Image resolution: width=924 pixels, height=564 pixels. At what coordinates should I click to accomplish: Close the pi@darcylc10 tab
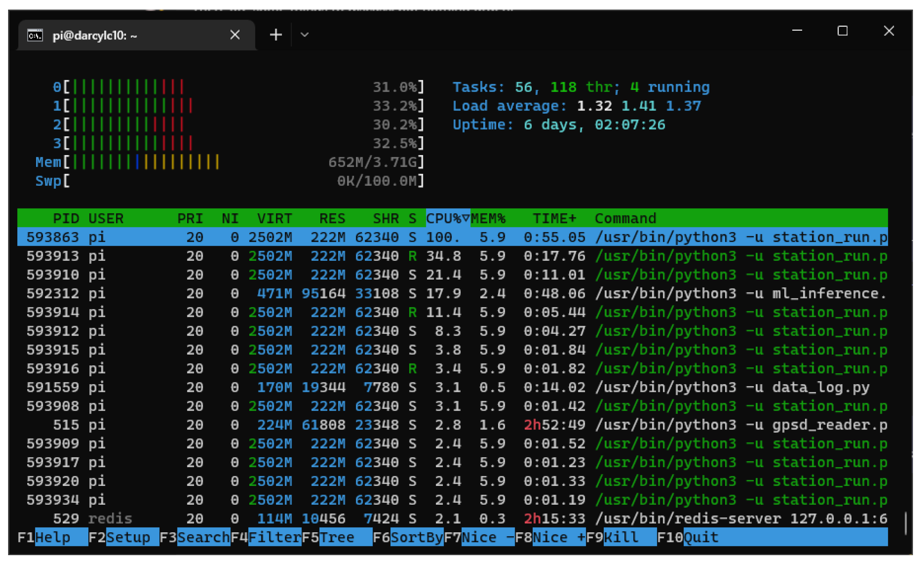pyautogui.click(x=235, y=35)
